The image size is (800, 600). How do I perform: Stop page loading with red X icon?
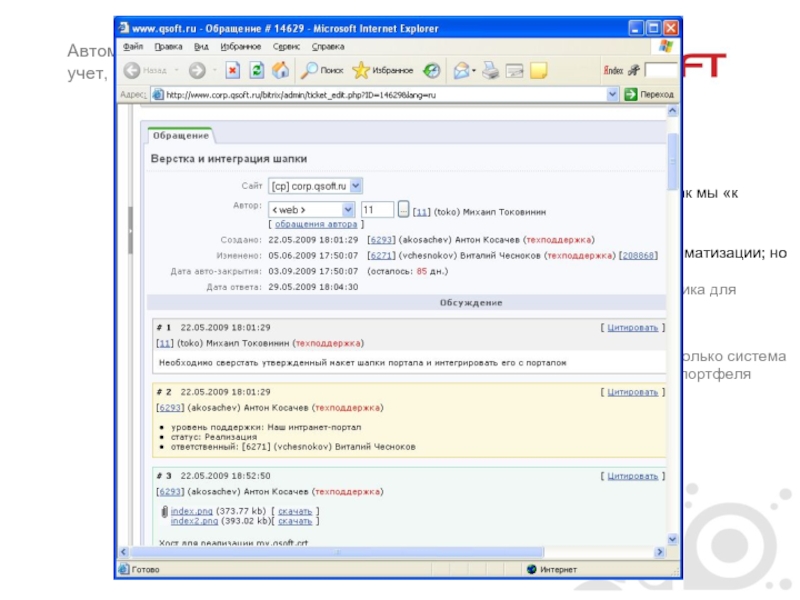(233, 70)
